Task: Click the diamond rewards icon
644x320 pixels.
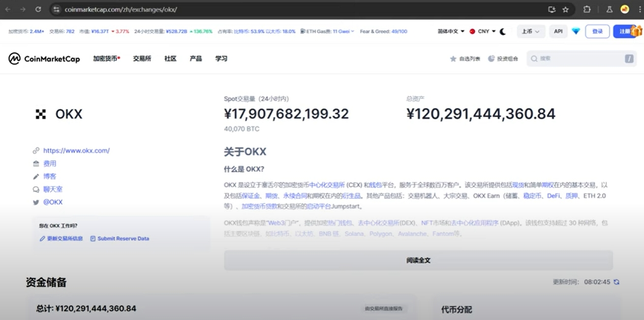Action: pyautogui.click(x=576, y=32)
